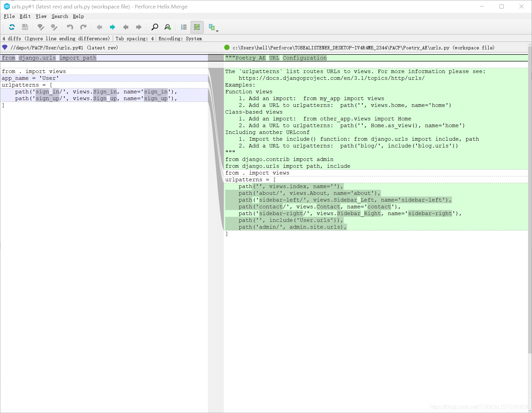The image size is (532, 413).
Task: Click 'Encoding: System' status entry
Action: point(180,39)
